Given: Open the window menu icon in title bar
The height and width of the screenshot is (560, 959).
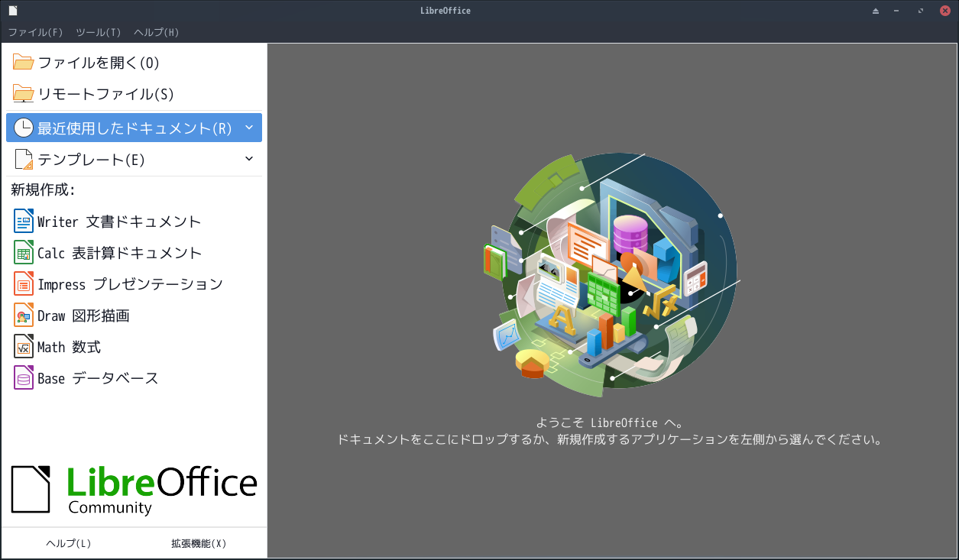Looking at the screenshot, I should tap(13, 11).
